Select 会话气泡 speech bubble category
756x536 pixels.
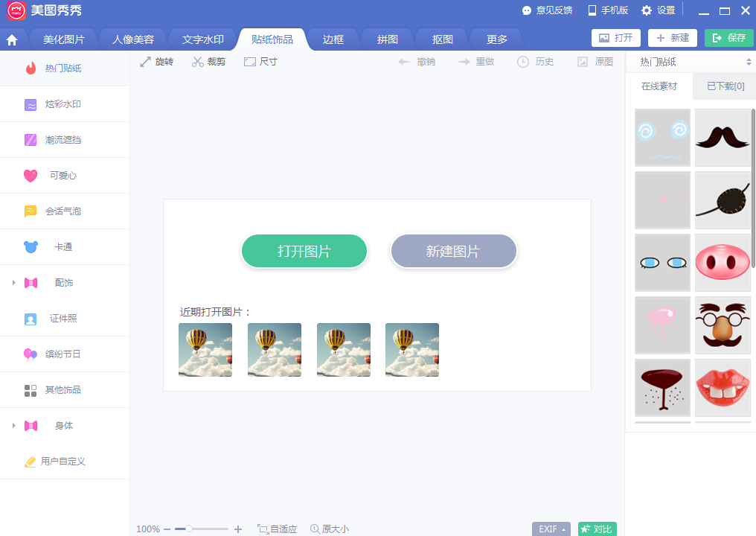[65, 211]
